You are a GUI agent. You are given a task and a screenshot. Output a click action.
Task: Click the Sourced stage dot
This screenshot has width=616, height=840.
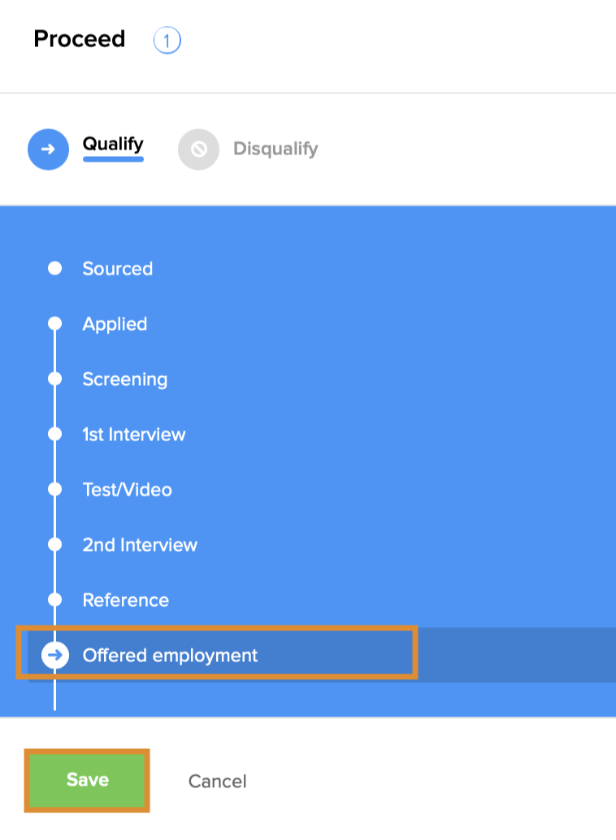54,268
